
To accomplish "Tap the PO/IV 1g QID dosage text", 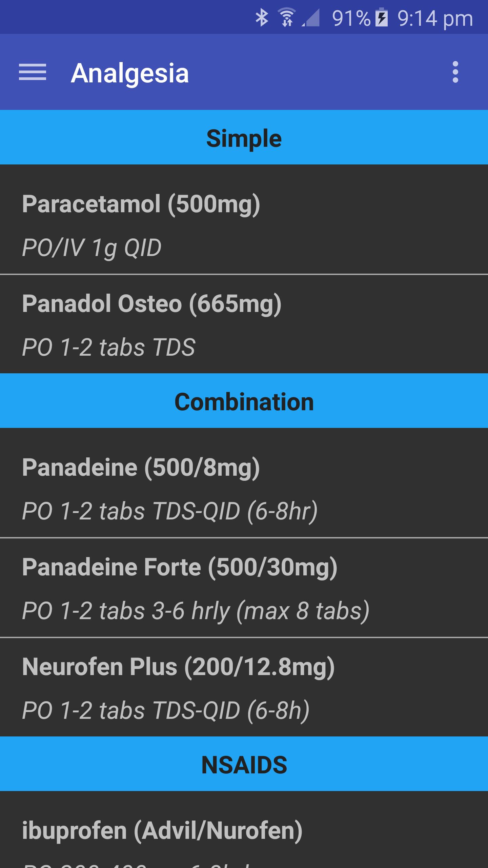I will [x=91, y=248].
